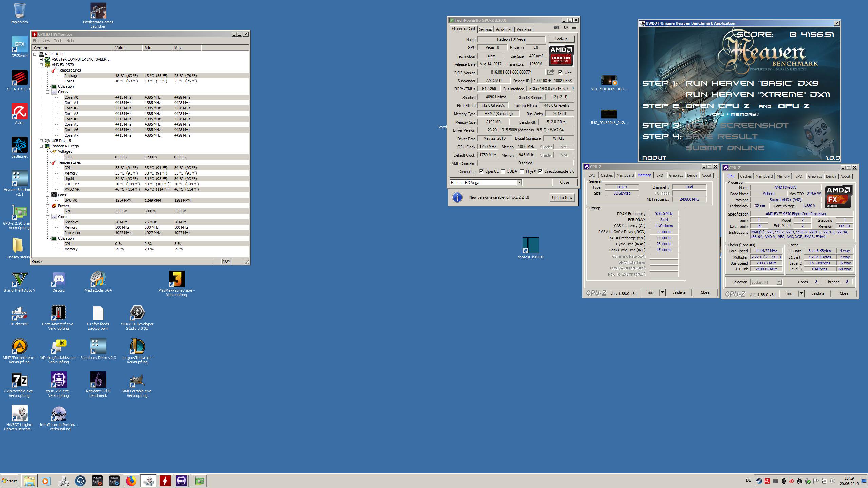868x488 pixels.
Task: Open the Radeon RX Vega GPU selector dropdown
Action: click(x=519, y=183)
